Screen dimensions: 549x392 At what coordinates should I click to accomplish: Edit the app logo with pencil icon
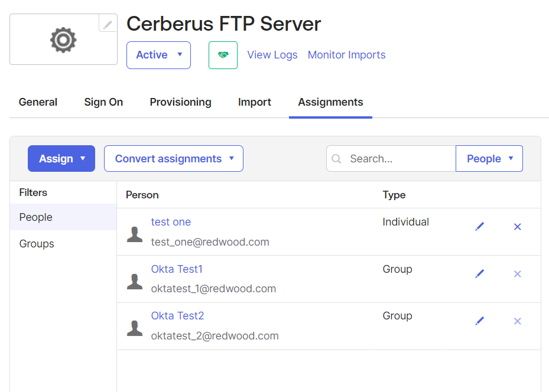coord(108,24)
